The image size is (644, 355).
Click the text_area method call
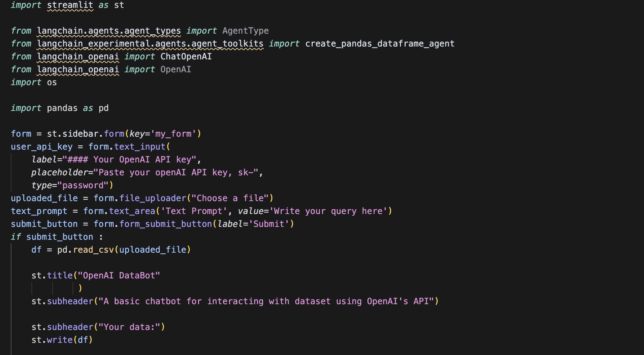point(132,211)
